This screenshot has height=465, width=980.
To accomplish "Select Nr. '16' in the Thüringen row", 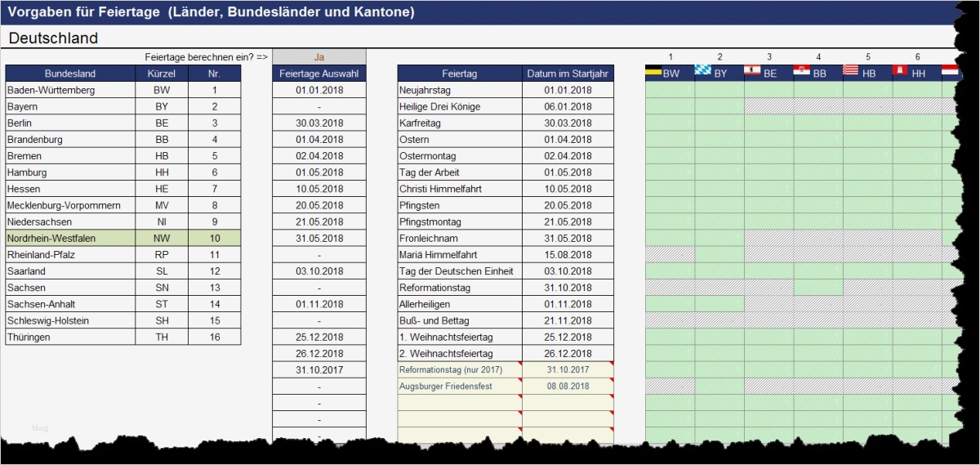I will pyautogui.click(x=215, y=337).
